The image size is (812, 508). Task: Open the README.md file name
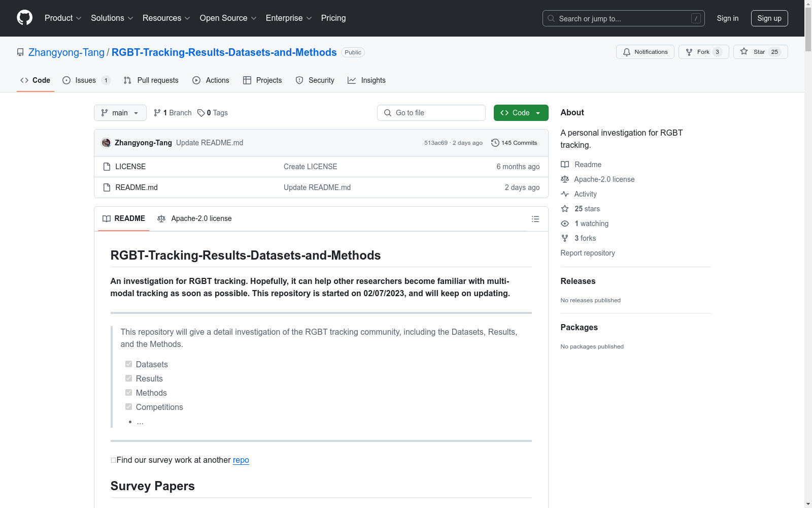coord(137,187)
